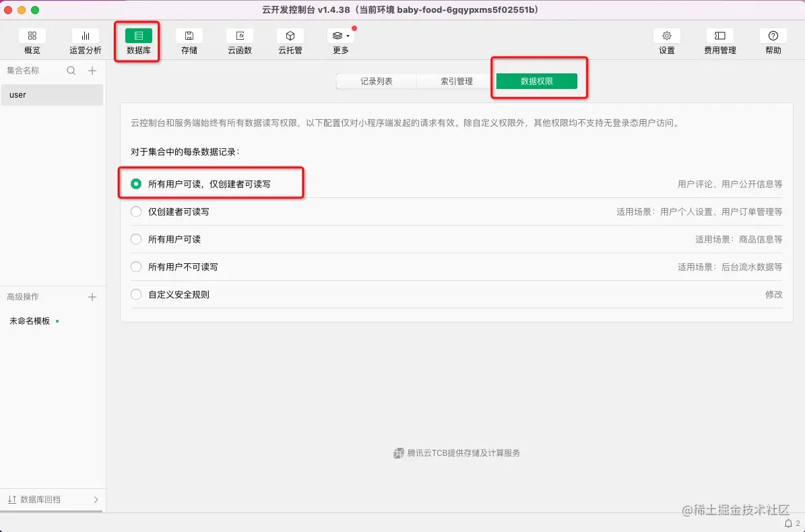Viewport: 805px width, 532px height.
Task: Open the 存储 storage section
Action: 189,41
